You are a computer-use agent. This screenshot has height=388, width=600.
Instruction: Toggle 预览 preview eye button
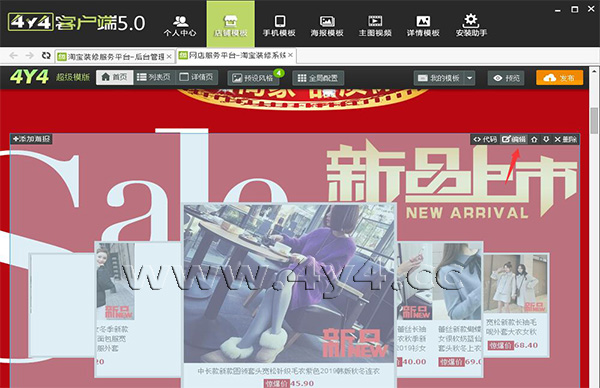coord(506,78)
